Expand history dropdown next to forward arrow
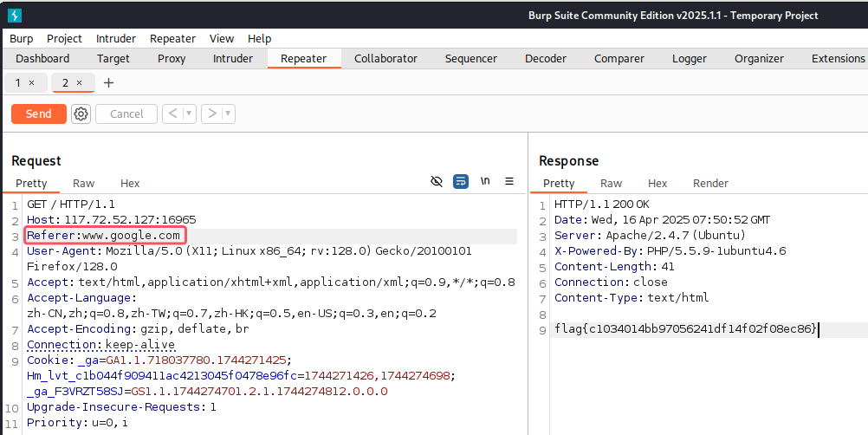The image size is (868, 435). (x=229, y=114)
